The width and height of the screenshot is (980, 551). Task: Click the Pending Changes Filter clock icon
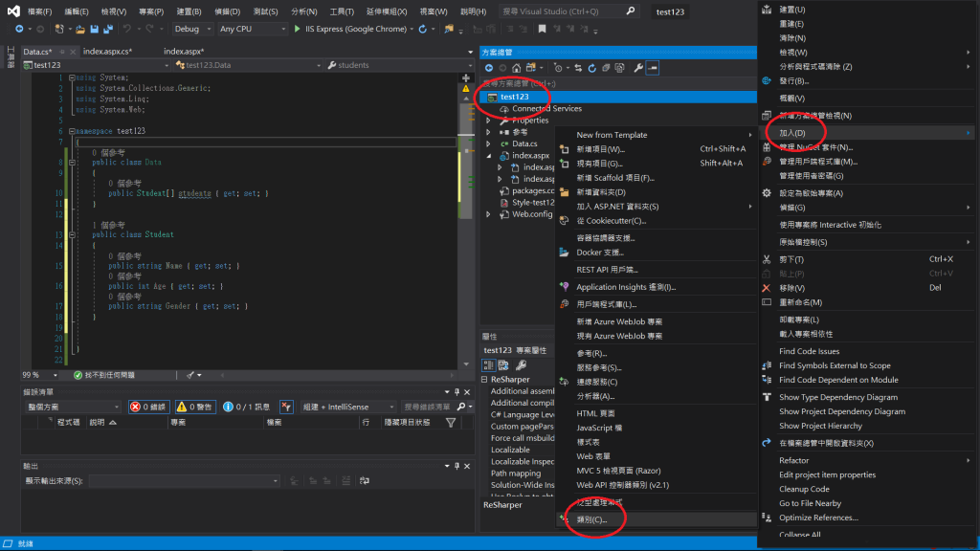[x=558, y=68]
